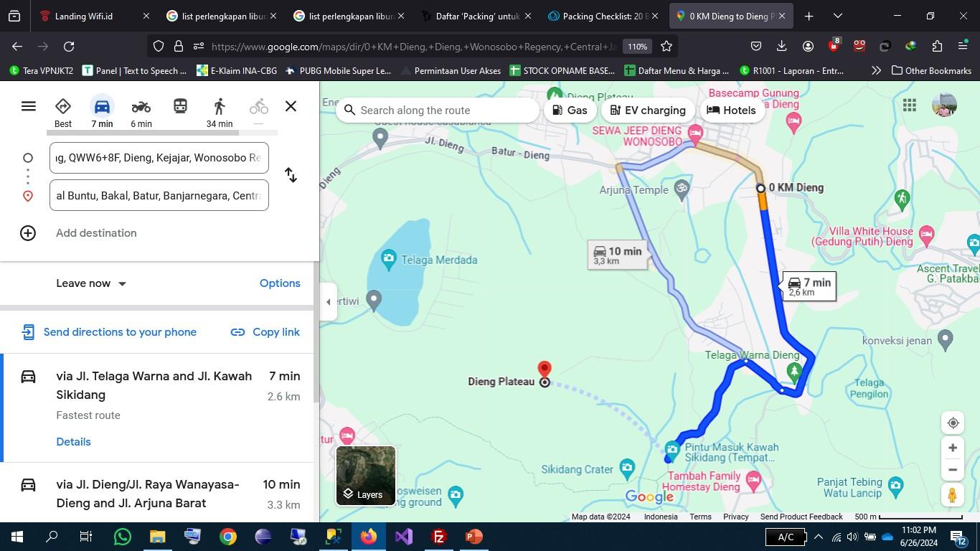Viewport: 980px width, 551px height.
Task: Click the Villa White House hotel marker
Action: point(926,234)
